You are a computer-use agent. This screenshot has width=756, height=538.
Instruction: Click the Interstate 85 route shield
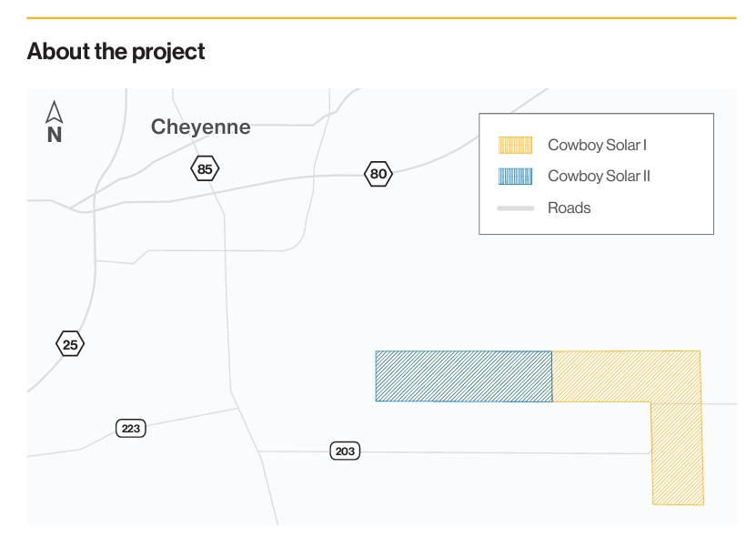205,169
